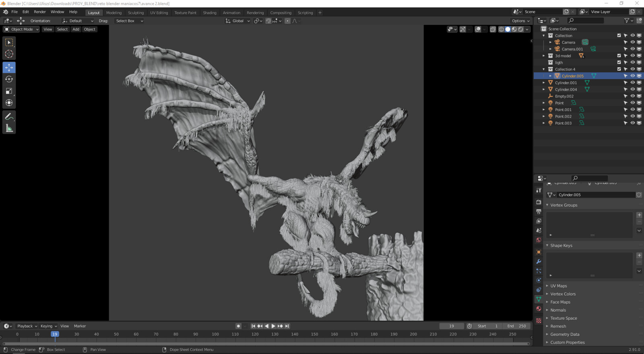The height and width of the screenshot is (354, 644).
Task: Open the Physics properties tab
Action: [x=539, y=280]
